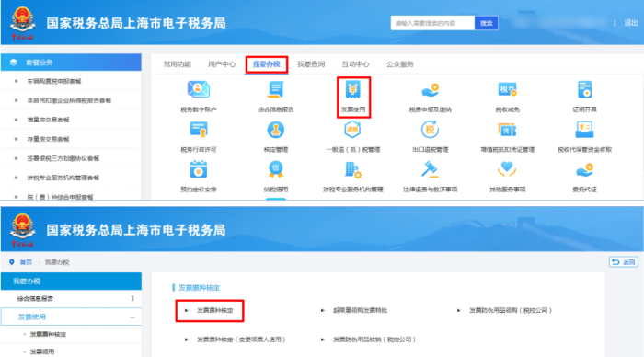Open the 税收减免 icon
The image size is (644, 357).
pyautogui.click(x=507, y=89)
